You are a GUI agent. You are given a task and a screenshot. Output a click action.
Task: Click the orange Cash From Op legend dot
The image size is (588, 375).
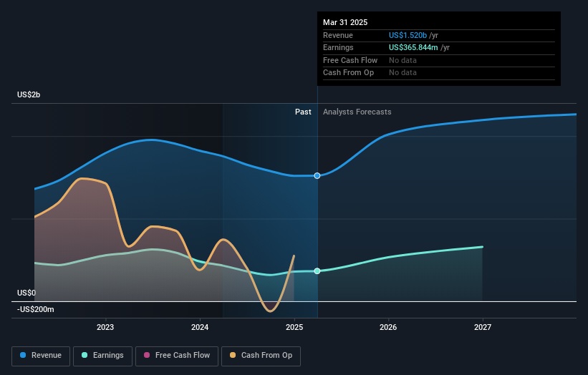233,355
